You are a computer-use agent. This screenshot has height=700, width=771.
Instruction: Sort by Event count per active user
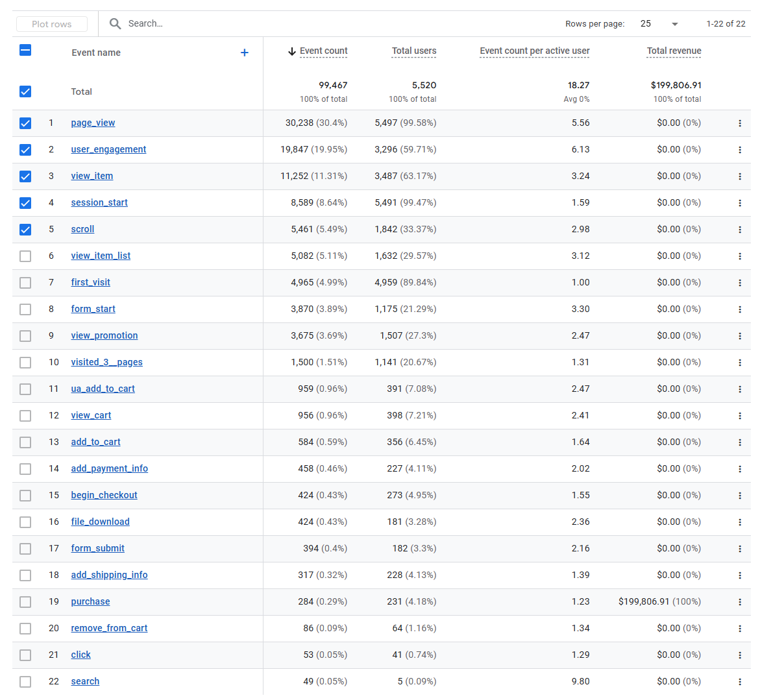[534, 51]
